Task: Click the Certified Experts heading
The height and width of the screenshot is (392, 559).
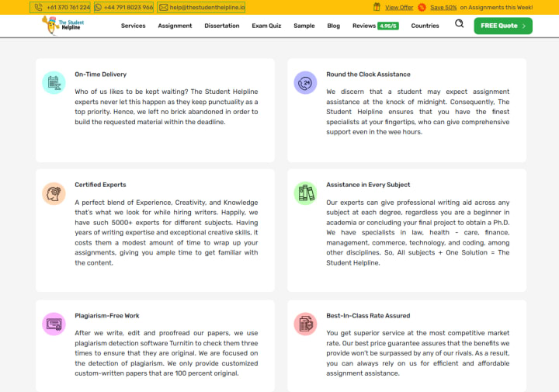Action: click(100, 185)
